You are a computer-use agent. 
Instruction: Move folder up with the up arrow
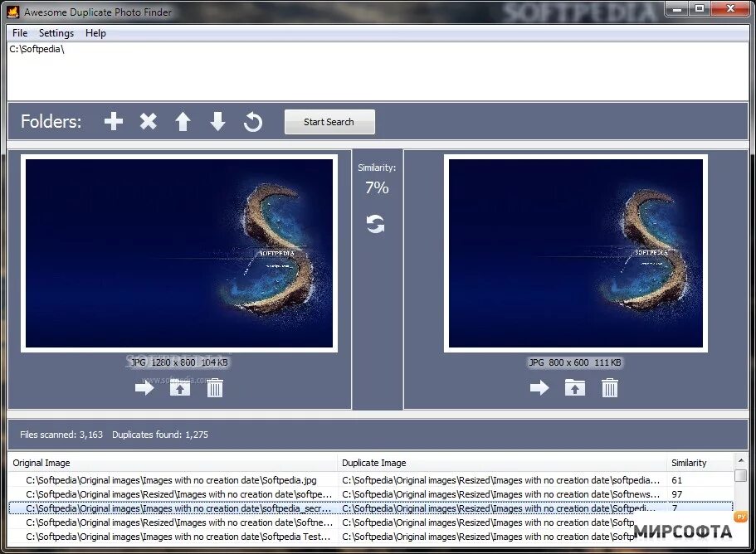click(x=183, y=121)
